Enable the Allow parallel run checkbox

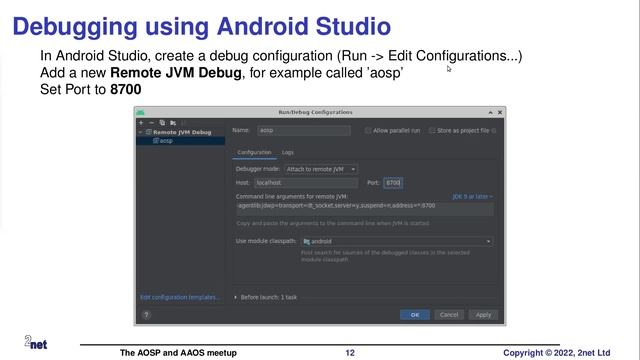[x=368, y=131]
